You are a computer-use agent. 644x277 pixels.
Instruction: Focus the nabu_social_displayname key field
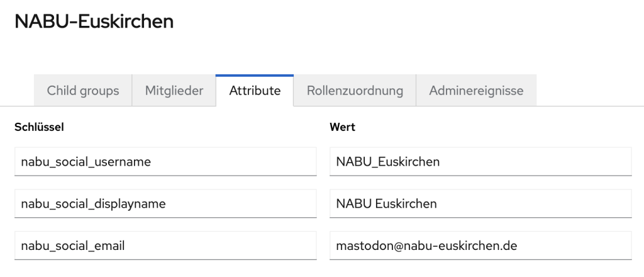165,204
